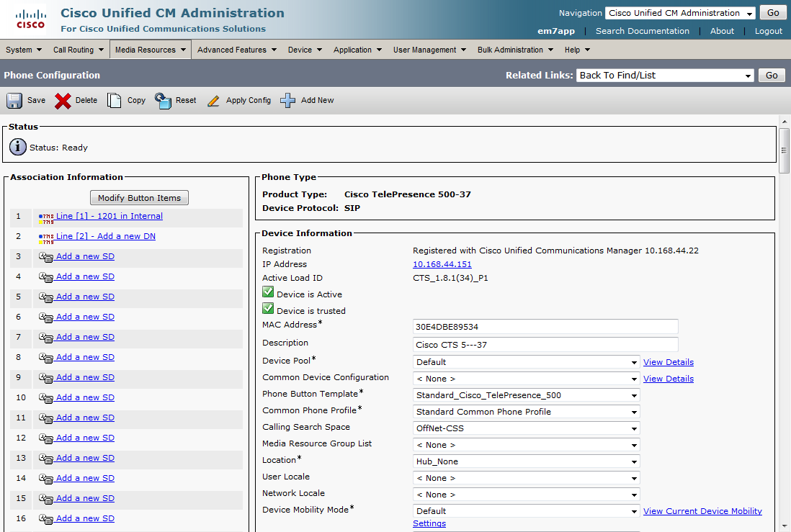Image resolution: width=791 pixels, height=532 pixels.
Task: Open the User Management menu
Action: (430, 50)
